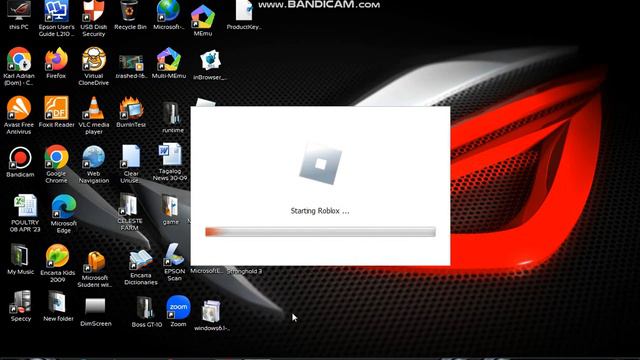Screen dimensions: 640x360
Task: Open the game folder icon
Action: [x=171, y=210]
